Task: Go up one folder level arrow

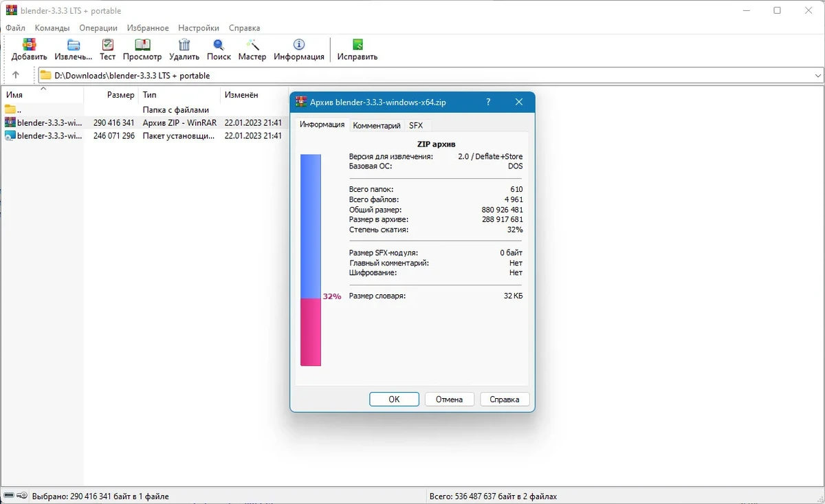Action: 16,75
